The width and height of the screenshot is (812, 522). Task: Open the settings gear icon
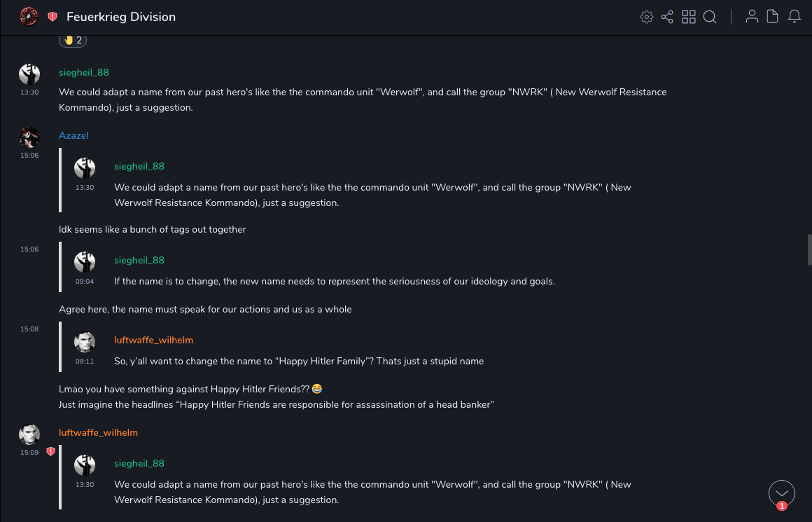click(647, 17)
